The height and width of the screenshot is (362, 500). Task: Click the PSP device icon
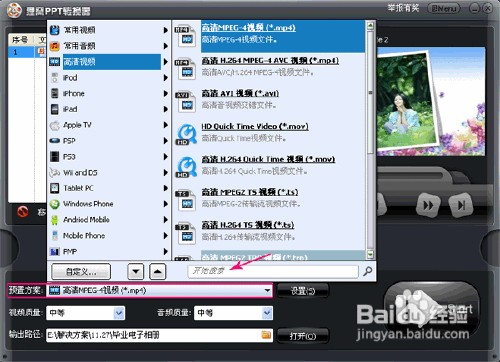tap(54, 141)
